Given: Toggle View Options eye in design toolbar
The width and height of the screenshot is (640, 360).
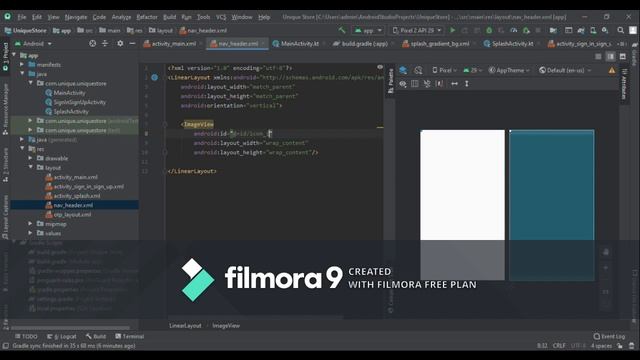Looking at the screenshot, I should coord(403,84).
